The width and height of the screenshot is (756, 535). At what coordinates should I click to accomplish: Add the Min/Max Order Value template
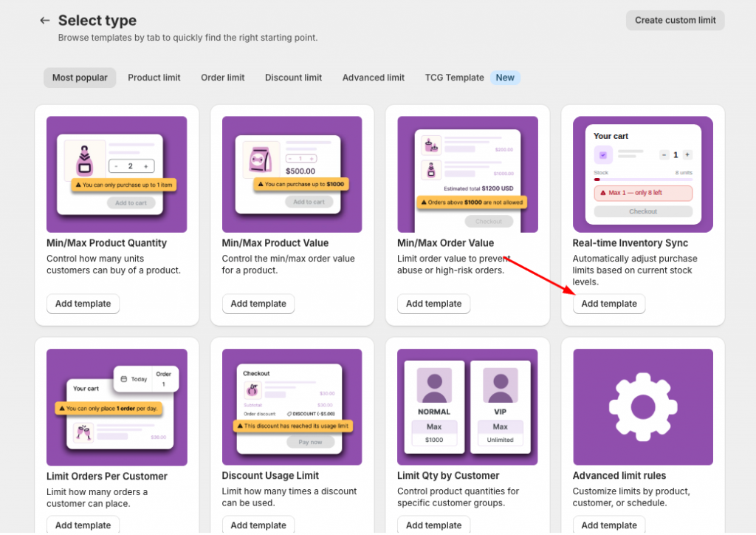(x=433, y=304)
